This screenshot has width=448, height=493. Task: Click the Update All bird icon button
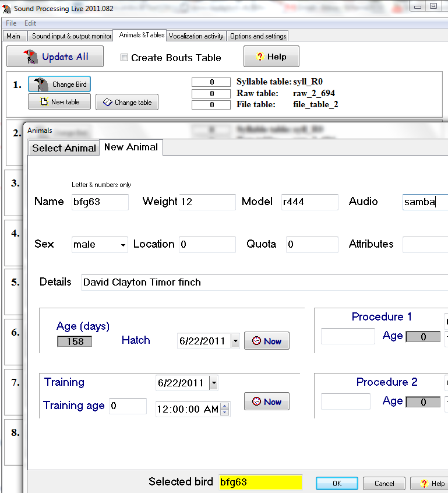point(30,57)
